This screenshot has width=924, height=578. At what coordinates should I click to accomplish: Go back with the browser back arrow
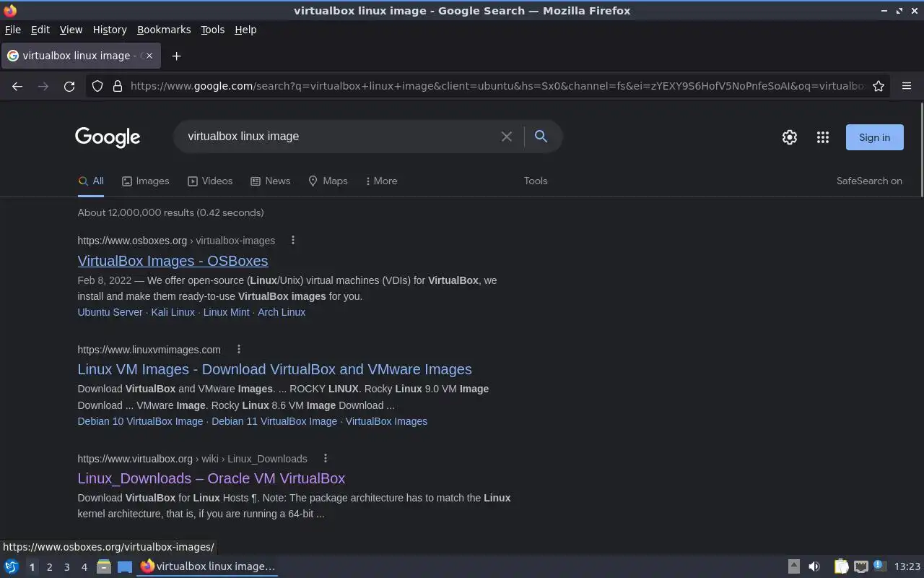point(17,86)
